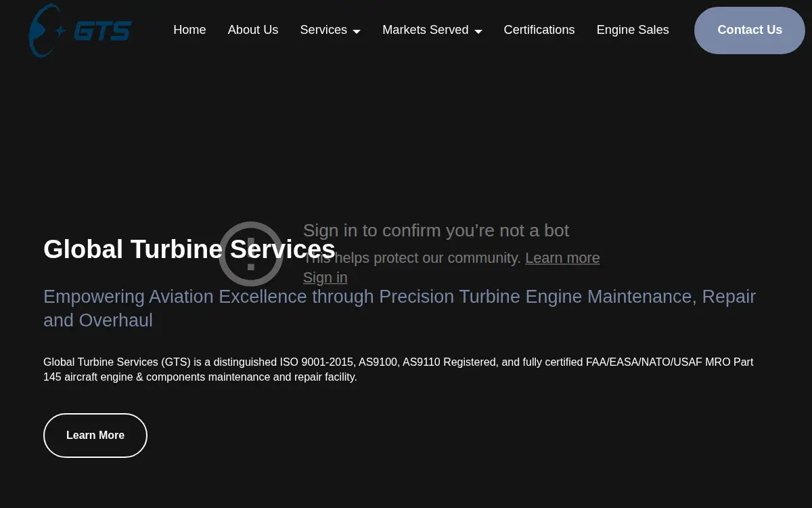The image size is (812, 508).
Task: Click the Learn More button
Action: (x=95, y=436)
